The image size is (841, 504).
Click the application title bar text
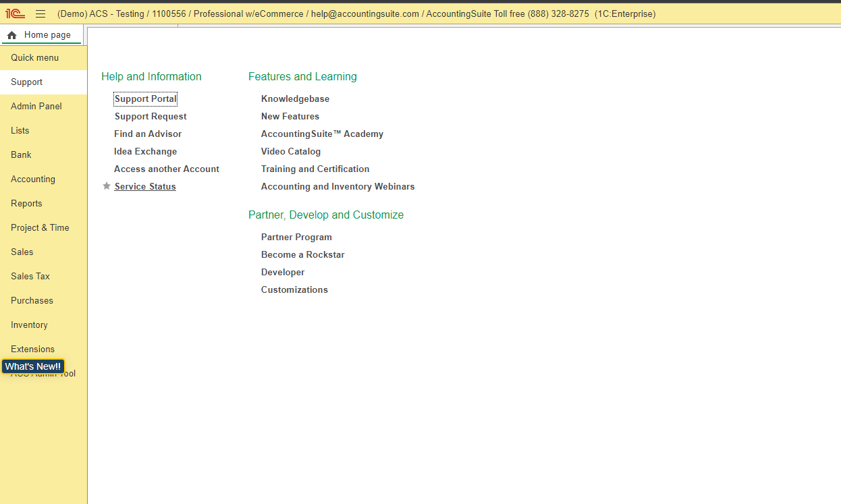click(x=356, y=13)
